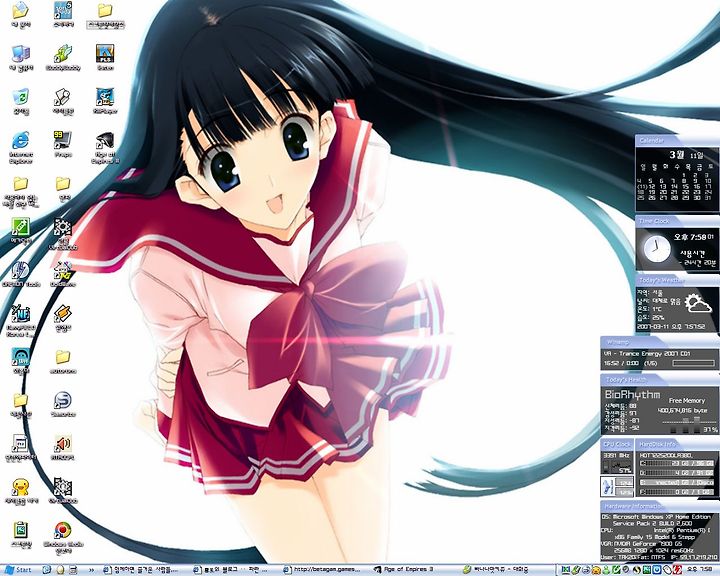Click the Winamp track title Trance Energy 2007
This screenshot has height=576, width=720.
click(647, 353)
